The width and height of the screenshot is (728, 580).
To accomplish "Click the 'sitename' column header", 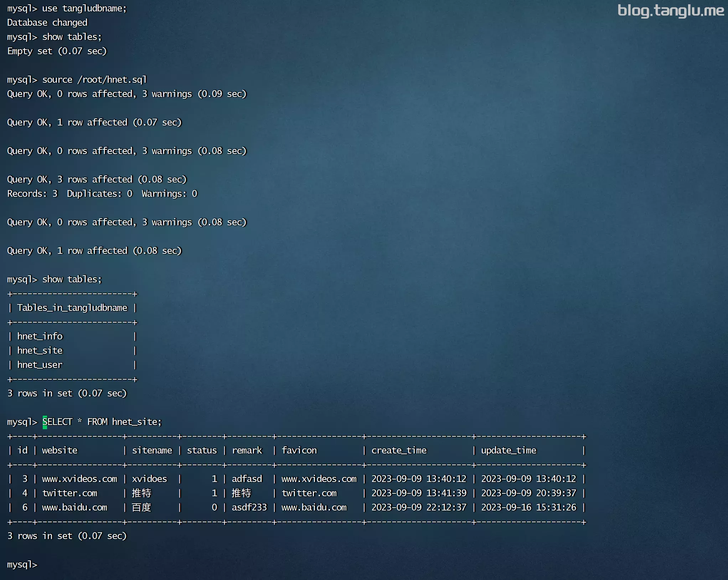I will tap(152, 451).
